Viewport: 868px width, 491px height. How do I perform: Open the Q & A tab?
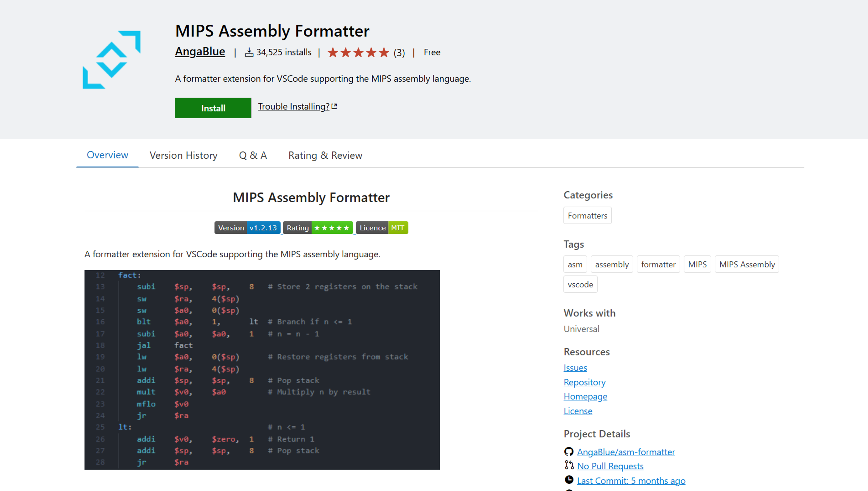pyautogui.click(x=253, y=155)
